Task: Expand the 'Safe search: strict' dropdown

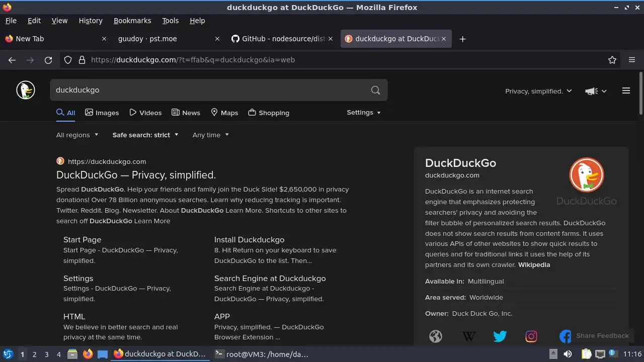Action: [145, 135]
